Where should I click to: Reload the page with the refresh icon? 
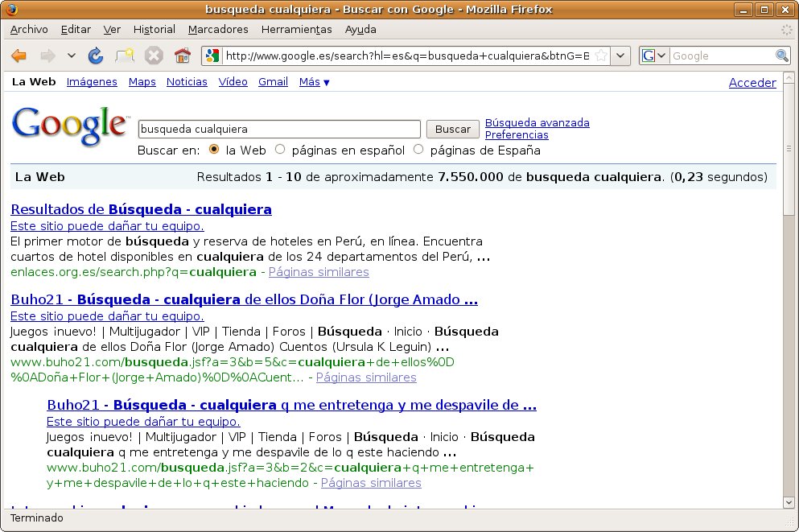click(x=95, y=56)
